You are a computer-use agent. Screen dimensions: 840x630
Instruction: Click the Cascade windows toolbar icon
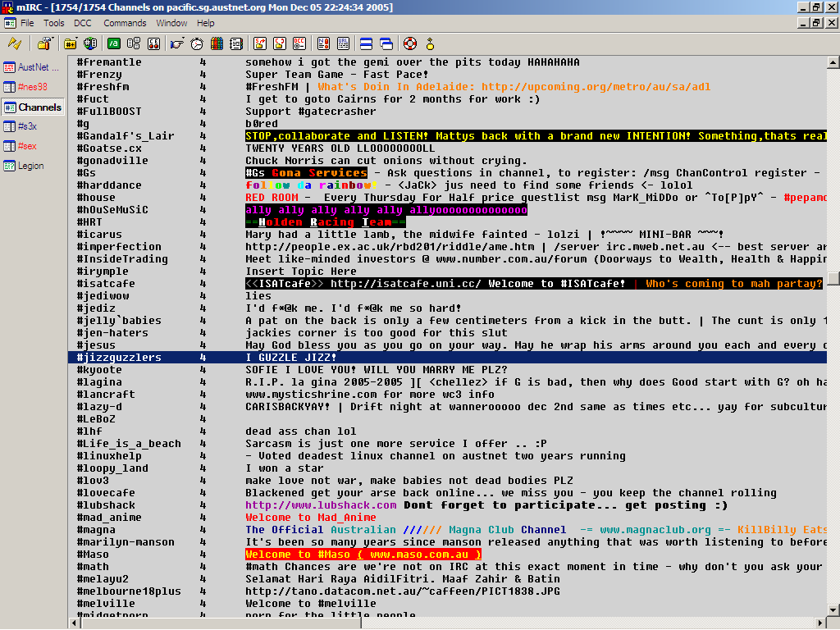click(x=386, y=43)
